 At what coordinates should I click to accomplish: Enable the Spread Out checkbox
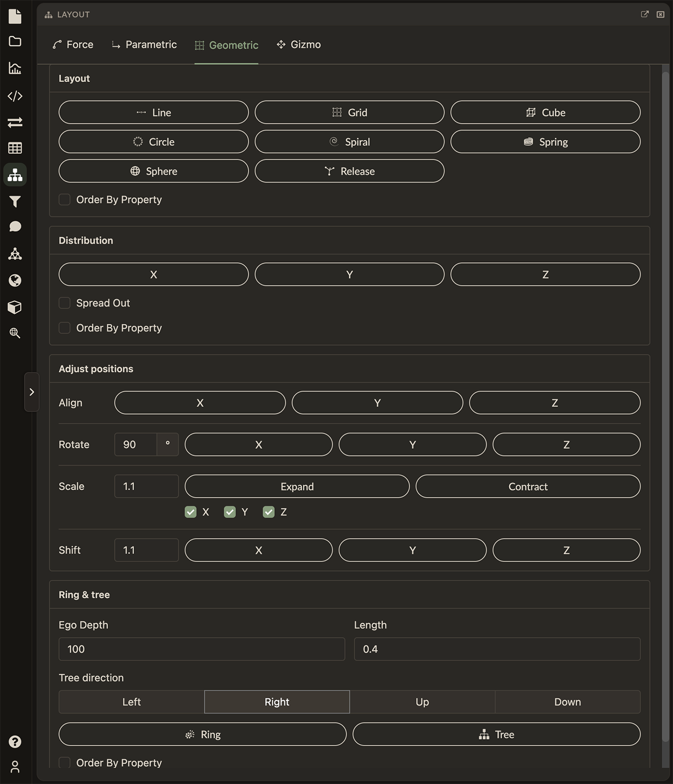(64, 303)
